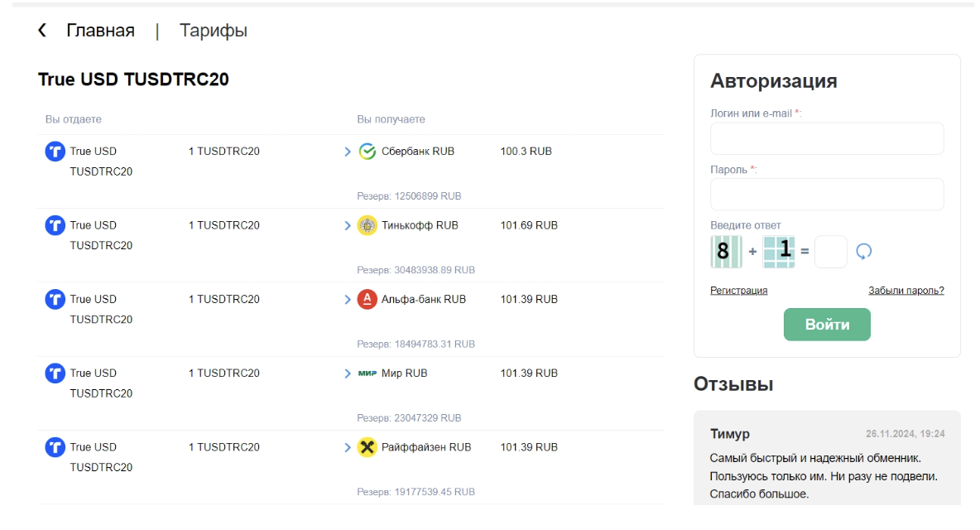The height and width of the screenshot is (530, 980).
Task: Click the TrueUSD icon in Raiffeisen row
Action: coord(55,447)
